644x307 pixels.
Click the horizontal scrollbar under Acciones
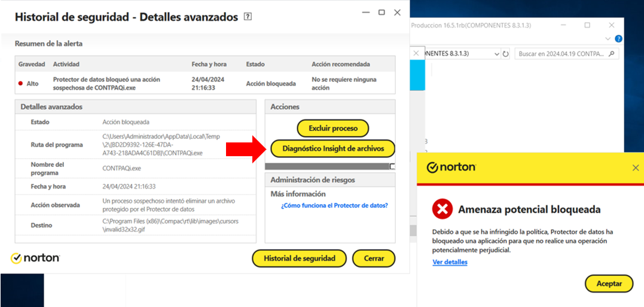330,166
